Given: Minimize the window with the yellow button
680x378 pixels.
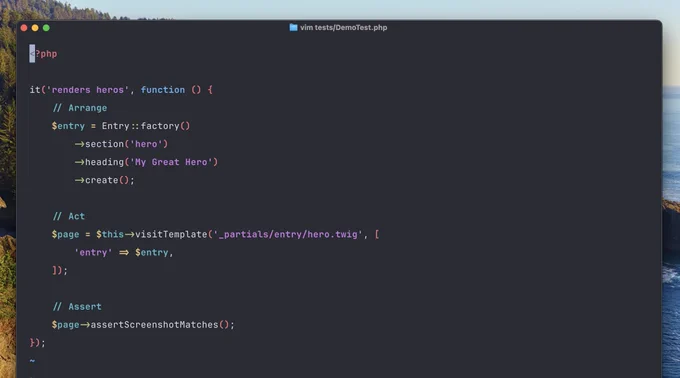Looking at the screenshot, I should click(x=35, y=28).
